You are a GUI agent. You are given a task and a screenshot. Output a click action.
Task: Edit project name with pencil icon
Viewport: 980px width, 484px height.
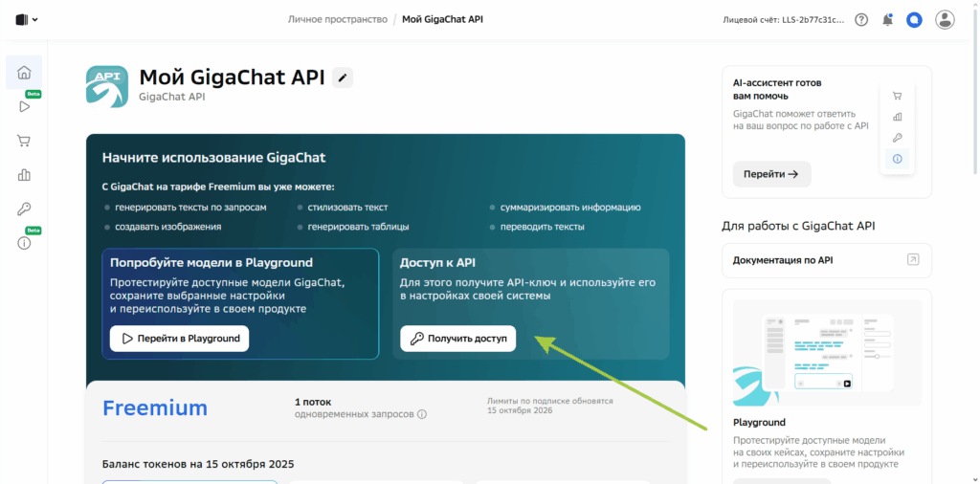click(343, 78)
